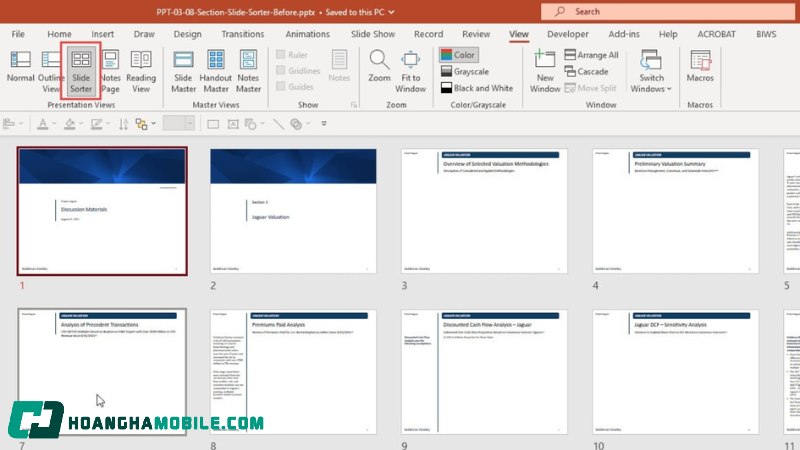Expand the arrange dropdown arrow

pos(153,123)
